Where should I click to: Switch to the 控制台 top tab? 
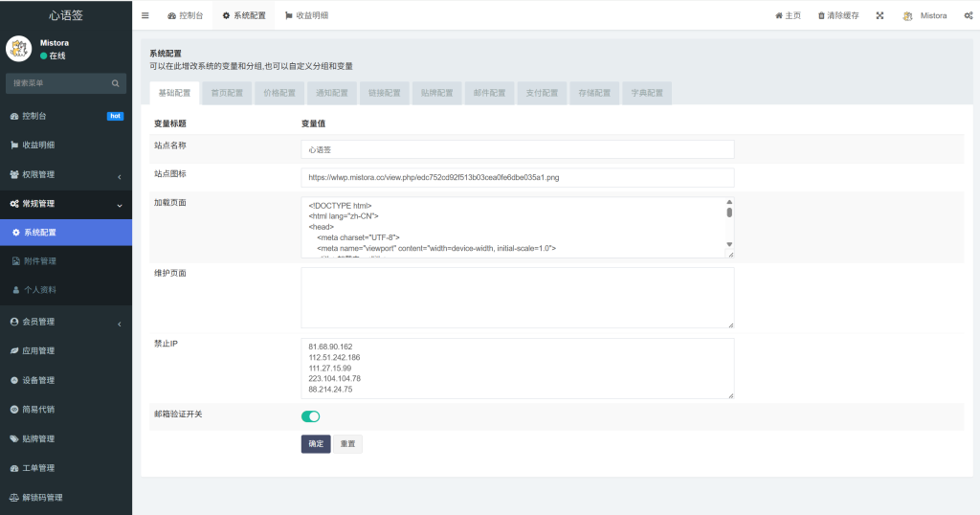click(185, 15)
